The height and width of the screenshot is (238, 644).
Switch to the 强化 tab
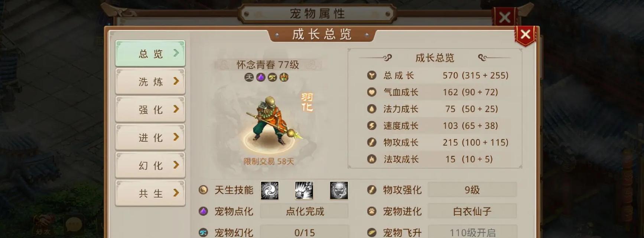click(x=150, y=109)
